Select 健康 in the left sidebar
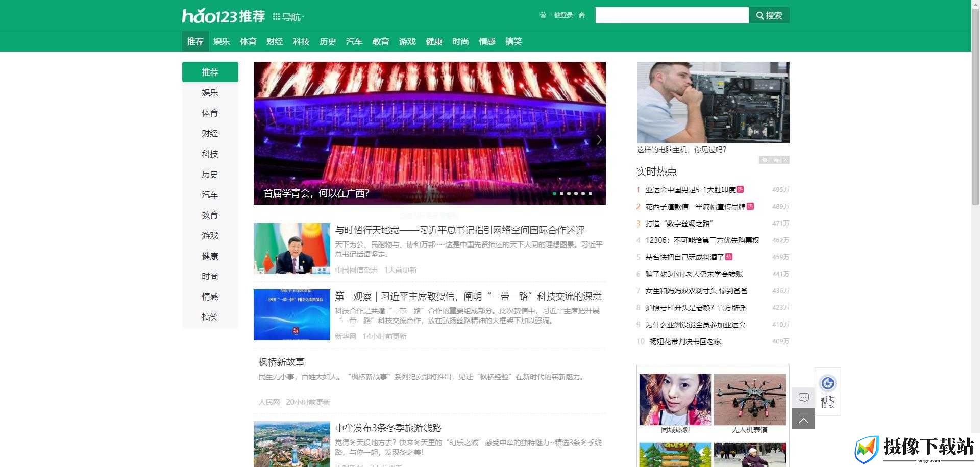 (x=210, y=256)
